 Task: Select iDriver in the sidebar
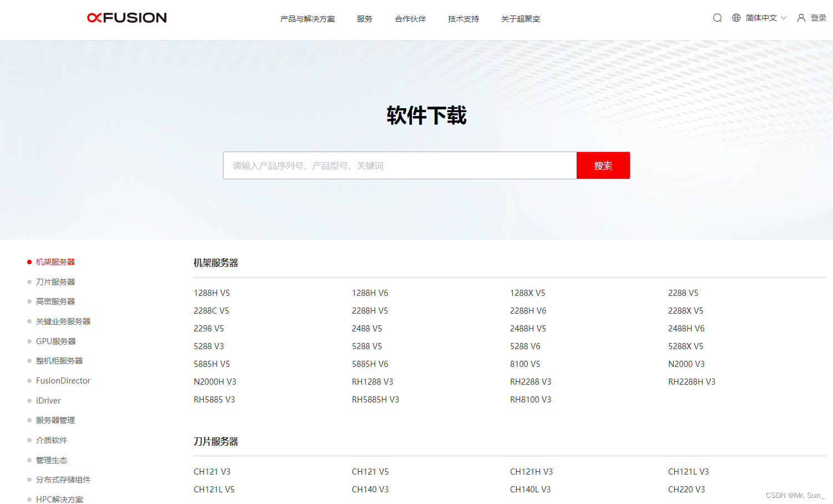click(48, 401)
